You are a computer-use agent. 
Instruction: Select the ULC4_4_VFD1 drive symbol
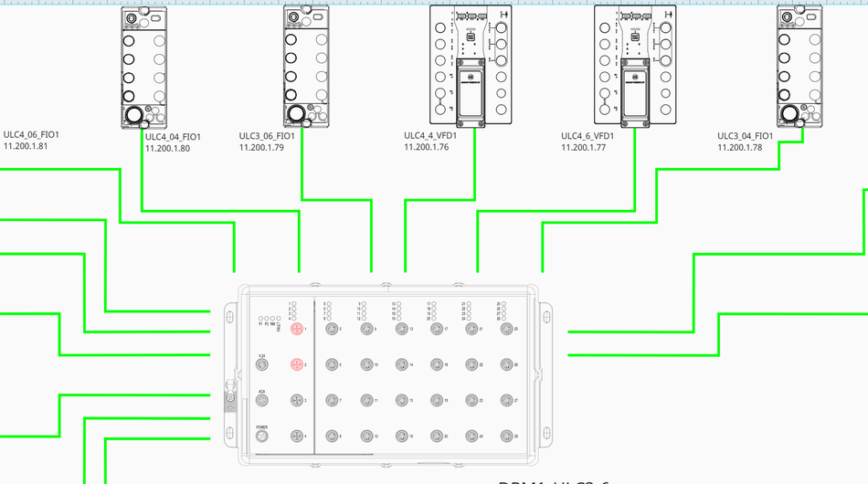471,64
